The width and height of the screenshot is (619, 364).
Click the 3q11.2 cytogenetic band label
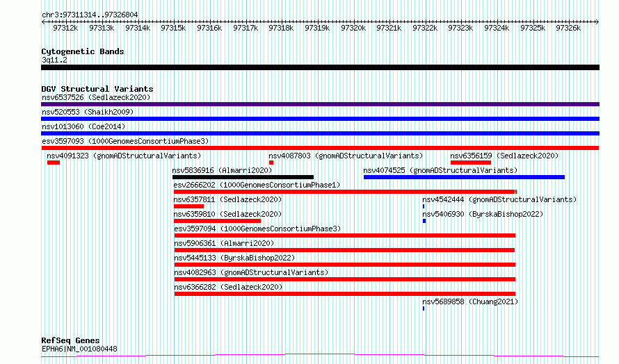[x=54, y=60]
